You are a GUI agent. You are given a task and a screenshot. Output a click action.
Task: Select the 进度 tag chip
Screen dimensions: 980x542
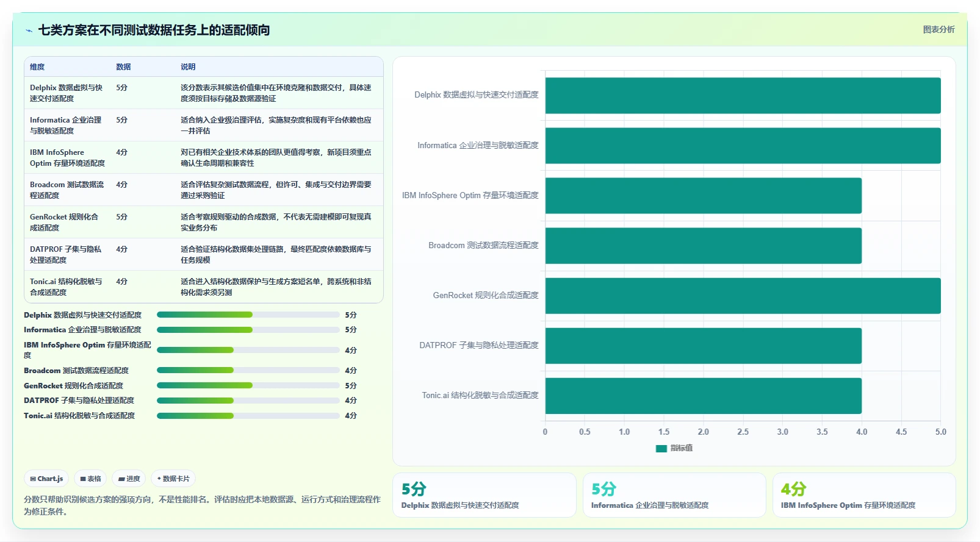[x=129, y=479]
